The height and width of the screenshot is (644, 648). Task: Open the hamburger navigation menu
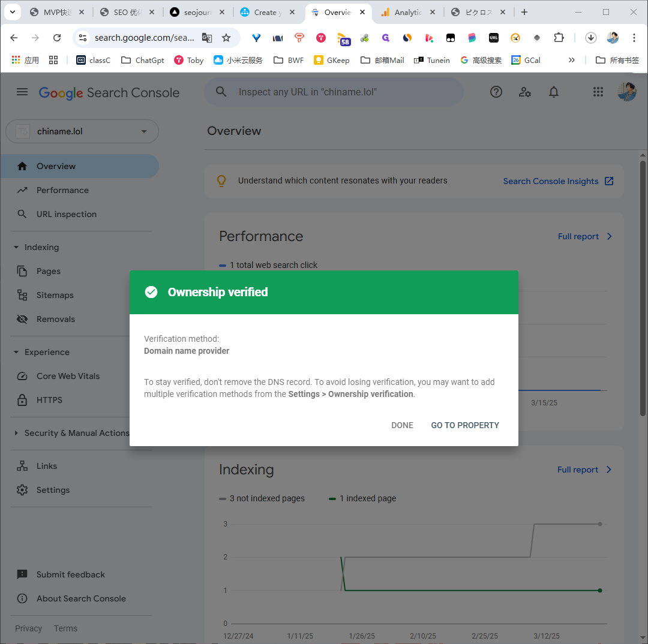22,92
